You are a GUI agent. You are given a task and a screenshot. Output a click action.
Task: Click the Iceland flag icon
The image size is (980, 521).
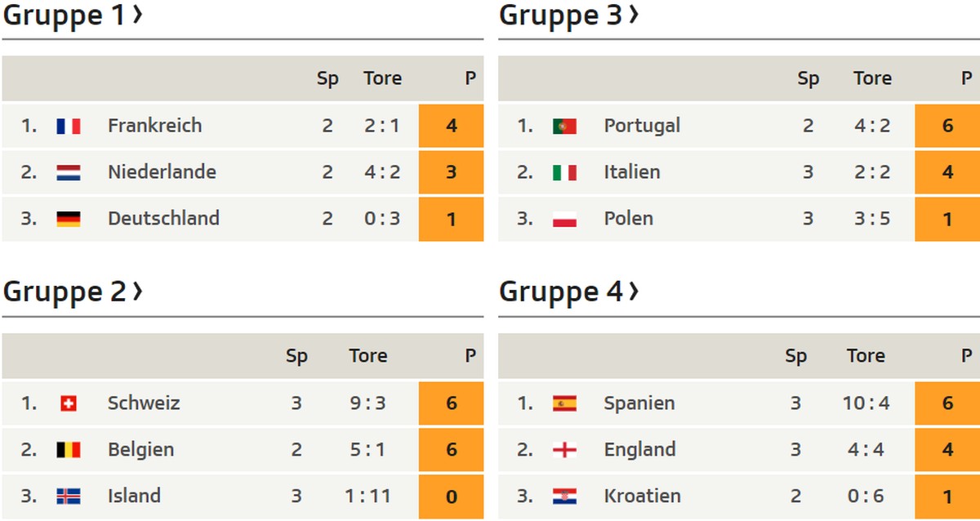(69, 497)
